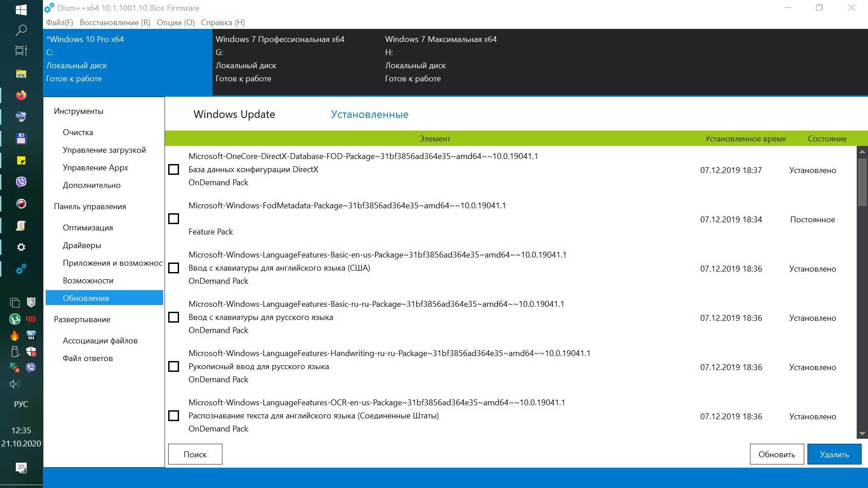Open the Файл(F) menu
This screenshot has height=488, width=868.
pyautogui.click(x=59, y=23)
